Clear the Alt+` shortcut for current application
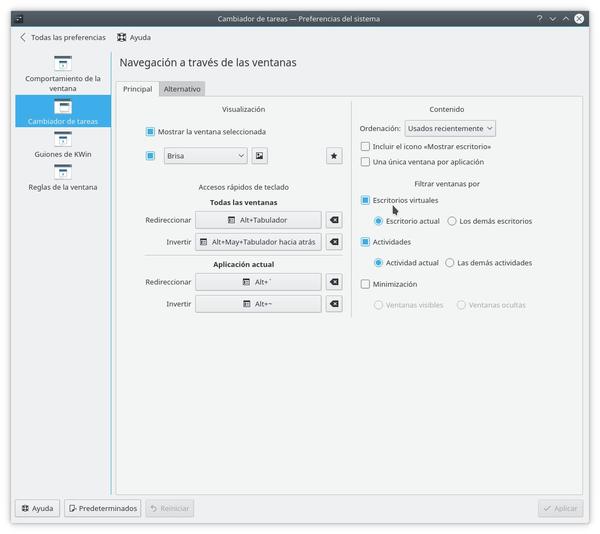Image resolution: width=600 pixels, height=534 pixels. pyautogui.click(x=334, y=282)
